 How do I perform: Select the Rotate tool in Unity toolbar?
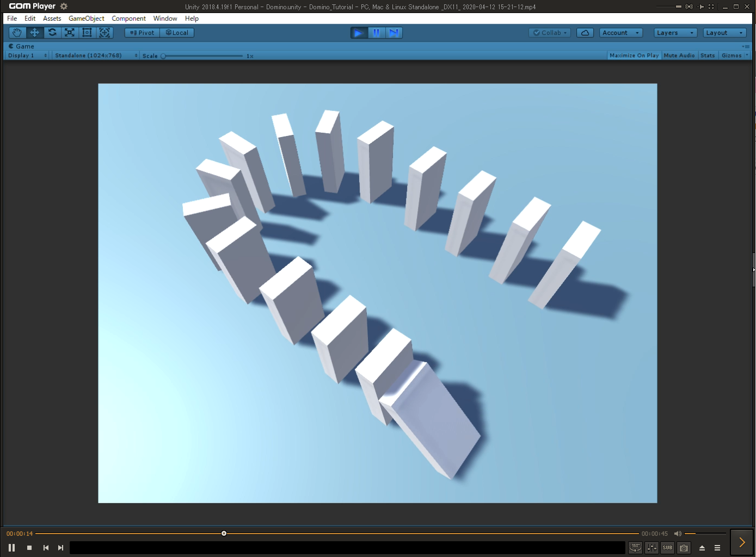tap(52, 33)
